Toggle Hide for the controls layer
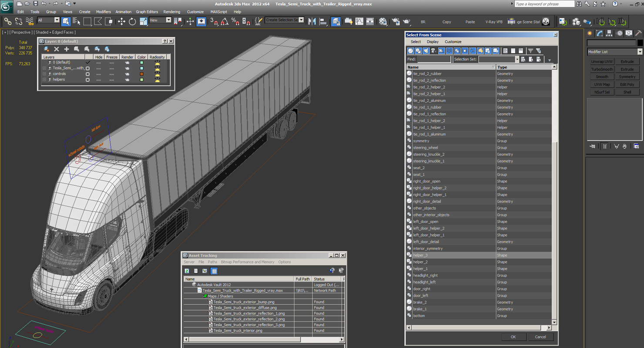Screen dimensions: 644x348 99,74
